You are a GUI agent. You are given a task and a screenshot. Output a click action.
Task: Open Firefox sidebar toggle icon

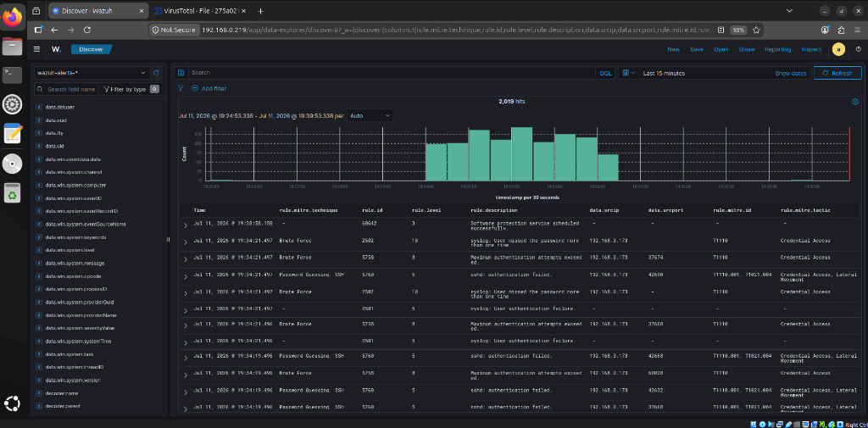click(38, 30)
